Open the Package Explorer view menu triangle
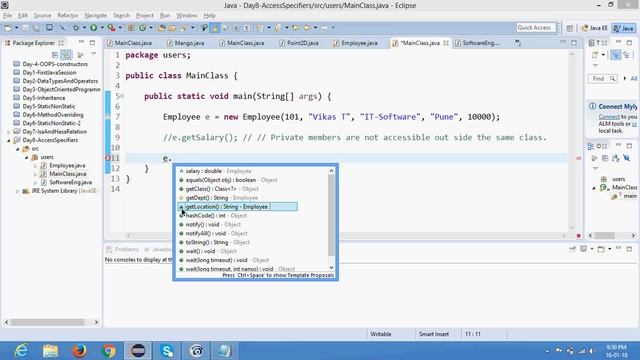 point(93,54)
